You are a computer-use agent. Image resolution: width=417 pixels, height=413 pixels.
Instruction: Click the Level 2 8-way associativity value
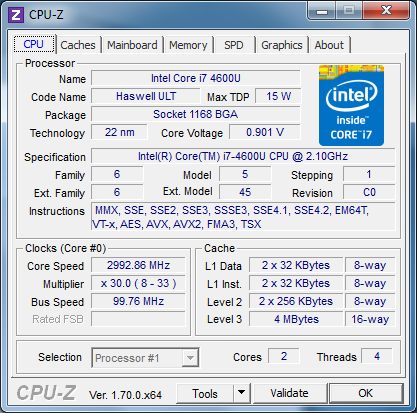point(370,301)
